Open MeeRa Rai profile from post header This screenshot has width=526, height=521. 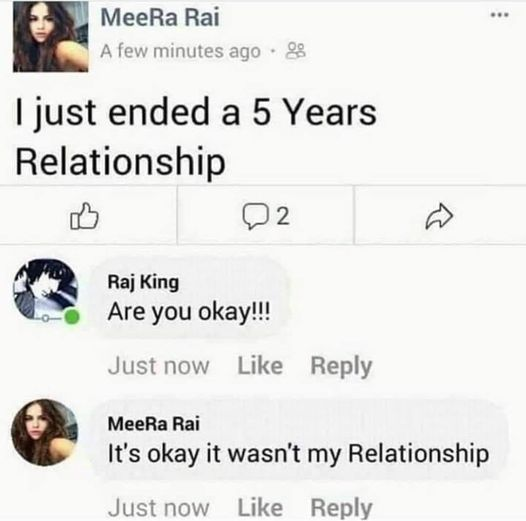point(160,17)
